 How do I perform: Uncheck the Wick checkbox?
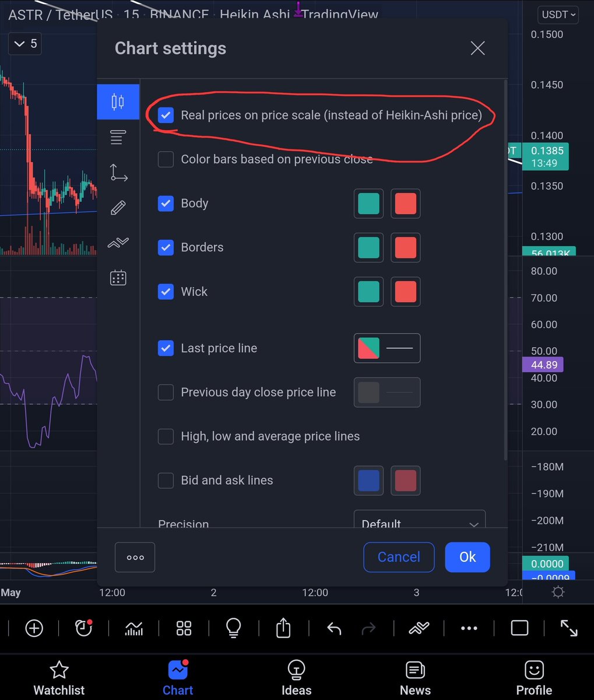click(x=166, y=292)
